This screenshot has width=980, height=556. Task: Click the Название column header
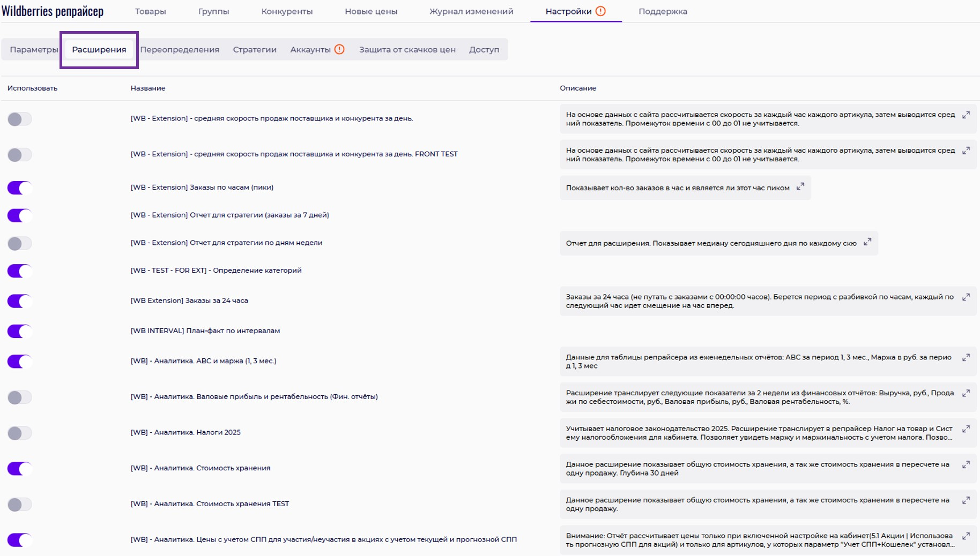pos(148,88)
